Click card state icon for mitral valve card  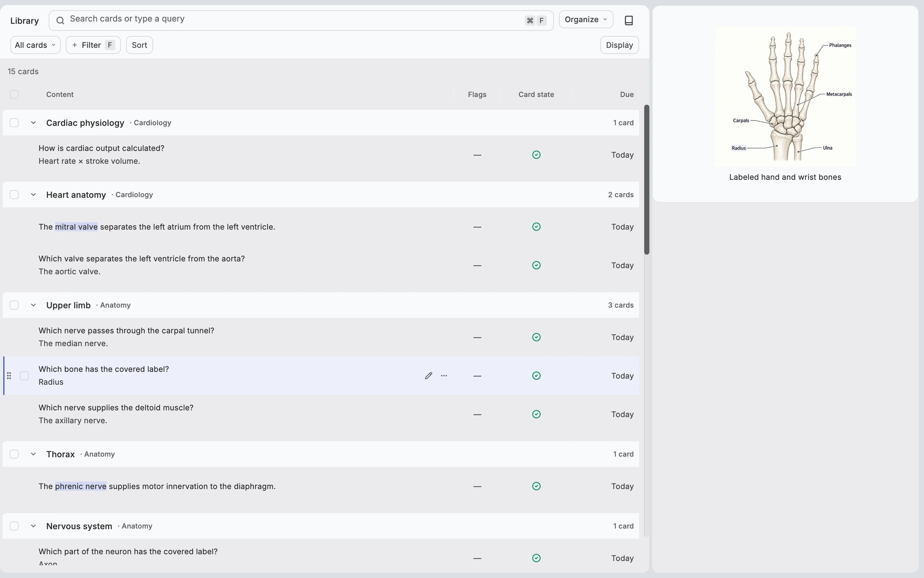tap(536, 227)
